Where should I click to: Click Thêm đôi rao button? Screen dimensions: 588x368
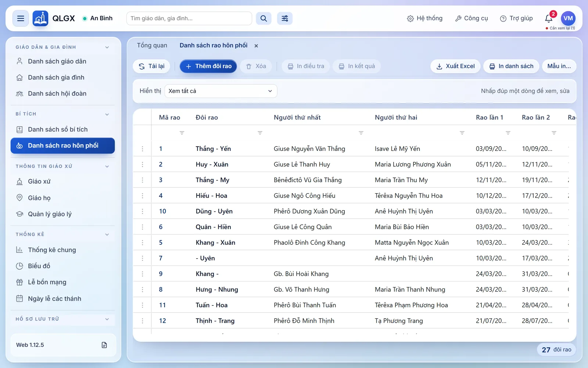click(x=208, y=66)
